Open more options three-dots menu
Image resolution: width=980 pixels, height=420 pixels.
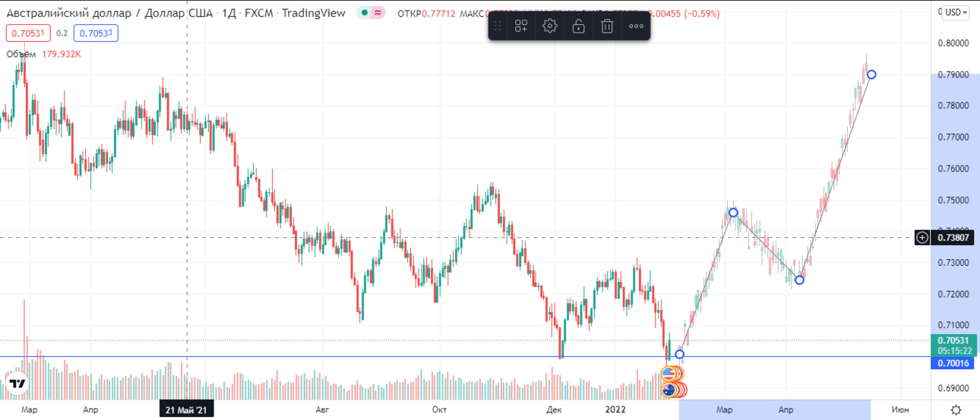pyautogui.click(x=636, y=26)
